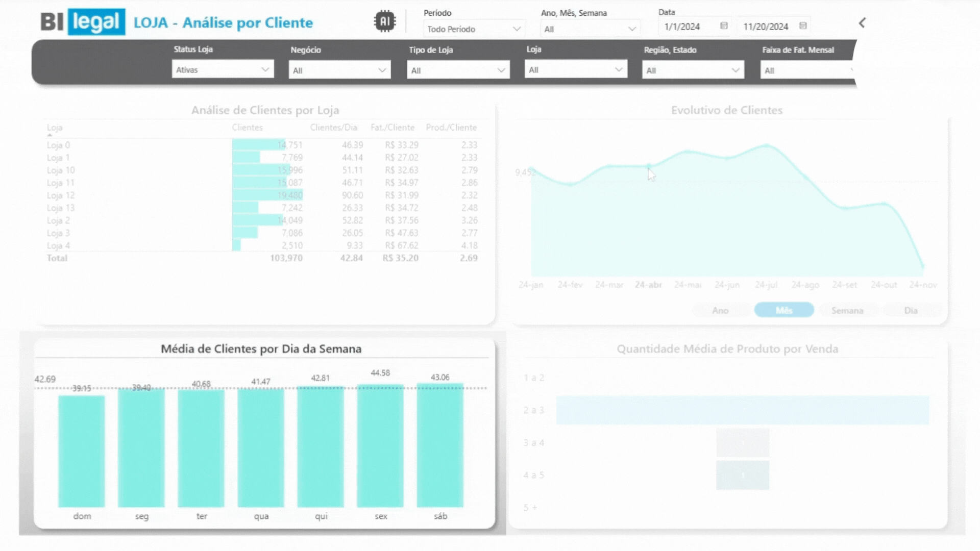The image size is (980, 551).
Task: Click the 2 a 3 horizontal bar
Action: (x=742, y=410)
